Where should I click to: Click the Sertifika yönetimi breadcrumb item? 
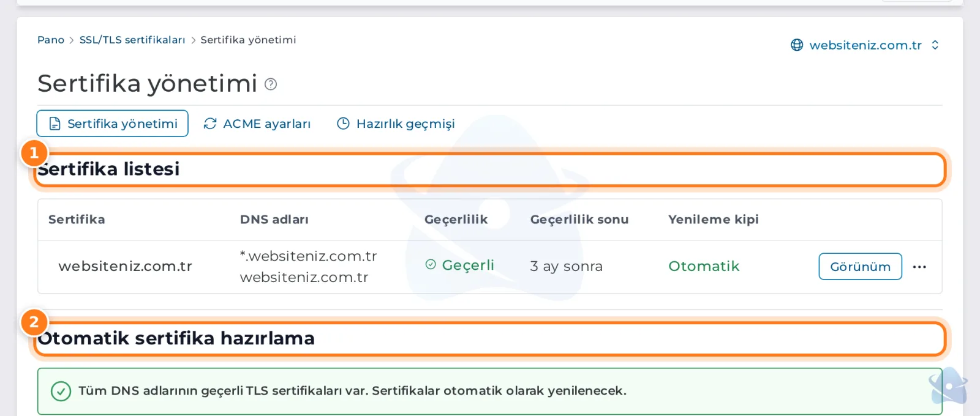pos(248,40)
